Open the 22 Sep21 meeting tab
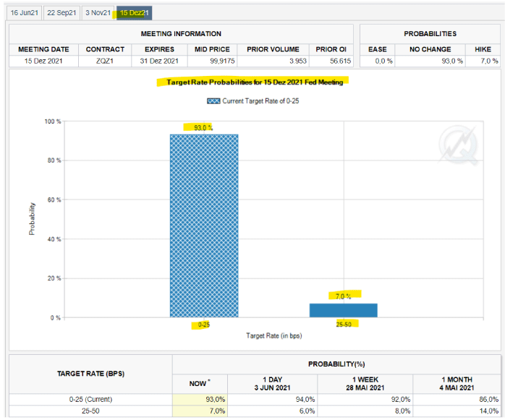This screenshot has width=505, height=420. [61, 13]
